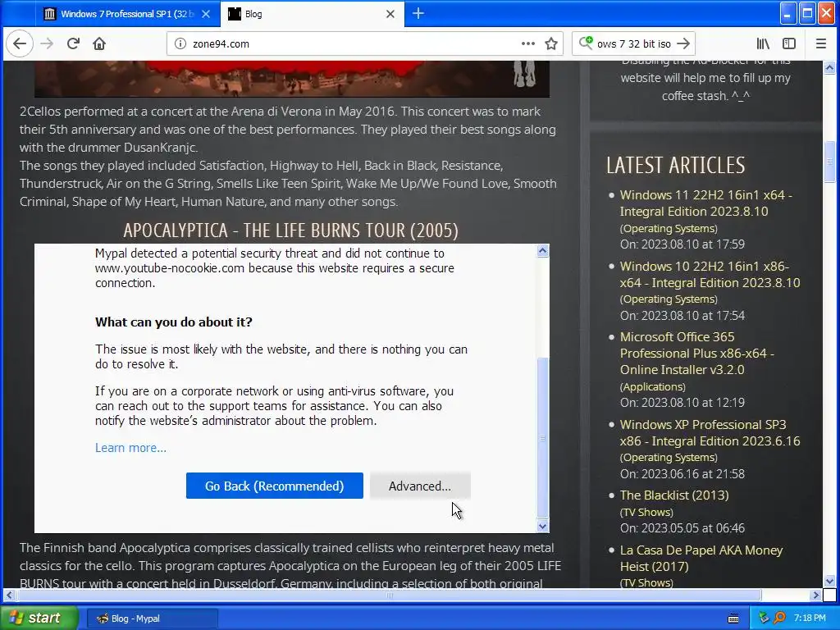Image resolution: width=840 pixels, height=630 pixels.
Task: Click the orange magnifier tray icon
Action: (779, 619)
